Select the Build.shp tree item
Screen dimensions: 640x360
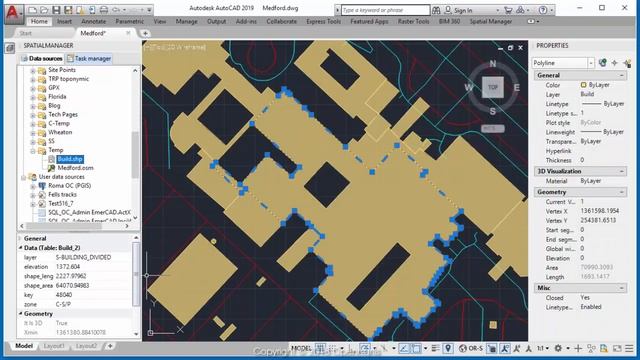point(70,159)
